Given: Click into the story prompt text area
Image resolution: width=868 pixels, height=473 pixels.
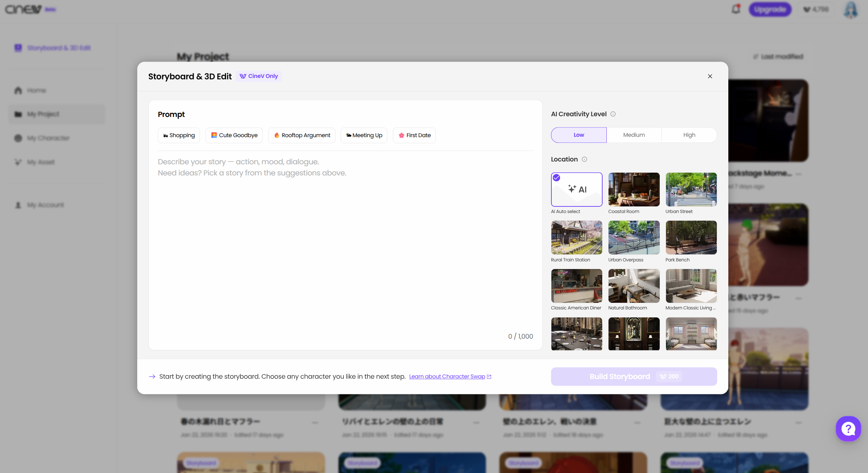Looking at the screenshot, I should 345,244.
